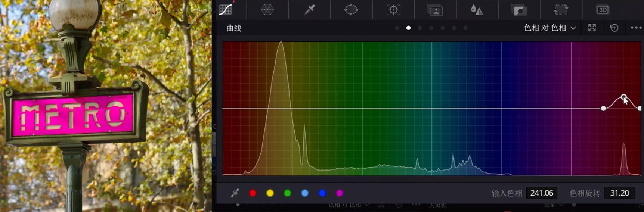Select the active Hue vs Hue mode dot
The width and height of the screenshot is (644, 212).
408,28
